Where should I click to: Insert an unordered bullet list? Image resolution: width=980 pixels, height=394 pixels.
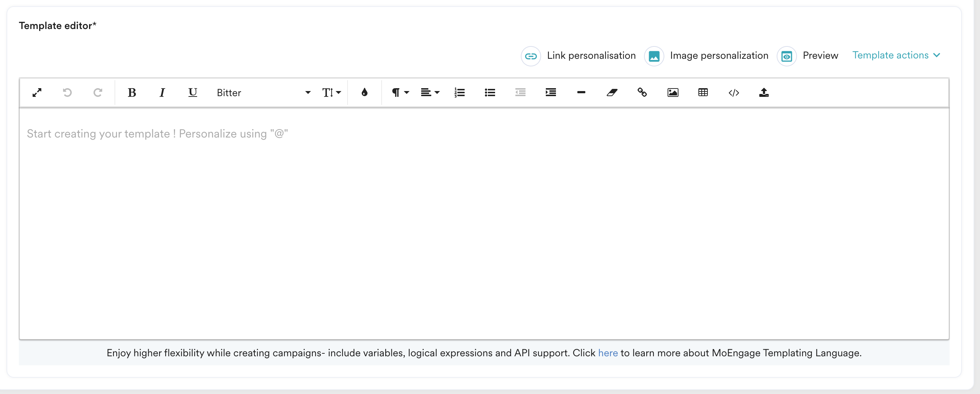click(490, 93)
